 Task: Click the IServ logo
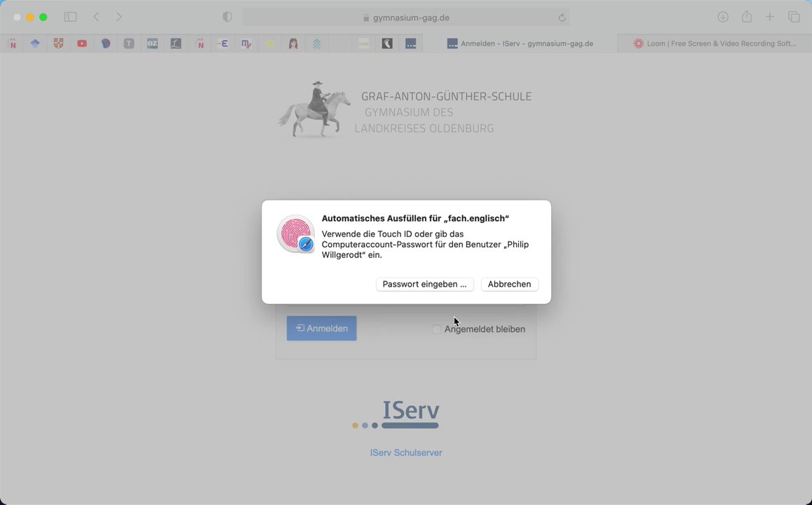pos(395,415)
